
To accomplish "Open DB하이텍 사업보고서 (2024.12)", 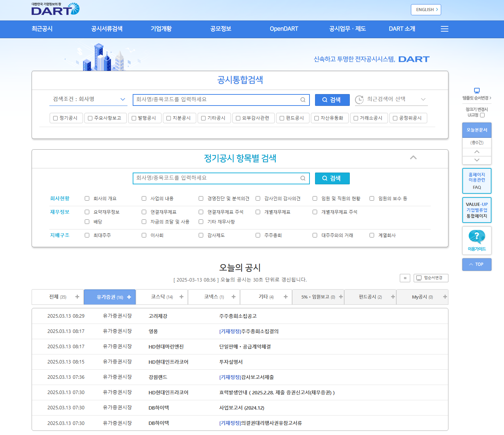I will coord(242,408).
